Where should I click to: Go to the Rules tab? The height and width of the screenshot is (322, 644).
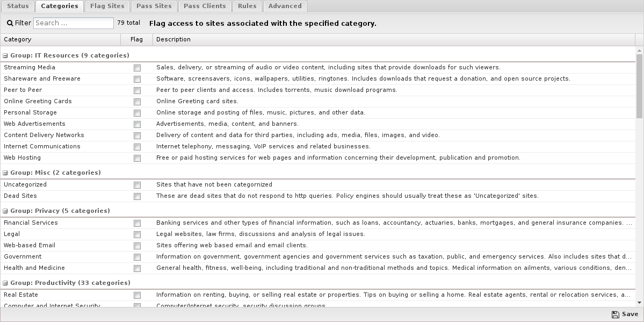click(x=247, y=6)
